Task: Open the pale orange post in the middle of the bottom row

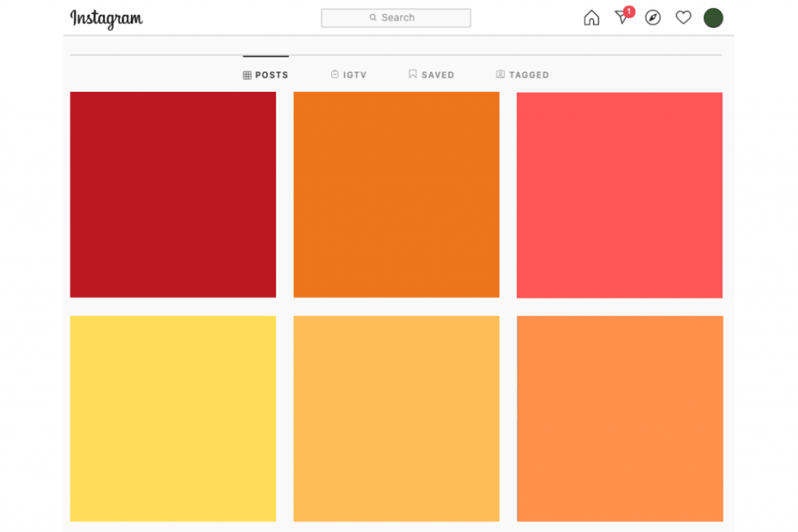Action: click(397, 418)
